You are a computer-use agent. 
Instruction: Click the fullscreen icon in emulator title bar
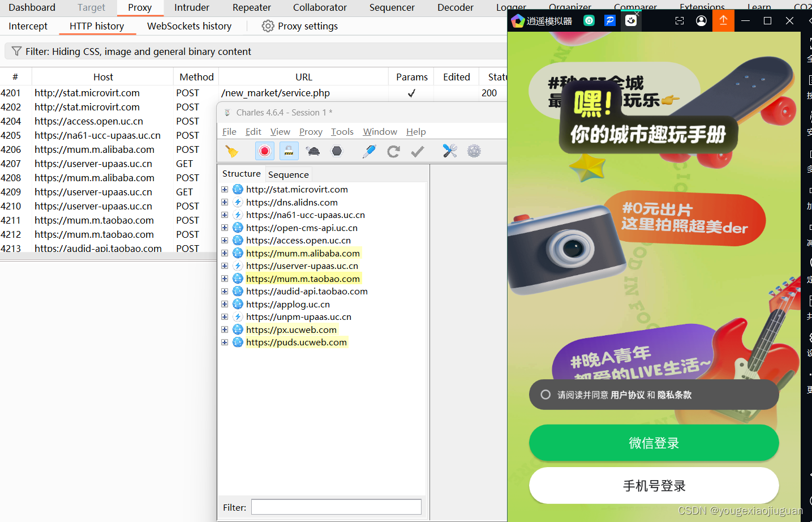click(x=680, y=21)
